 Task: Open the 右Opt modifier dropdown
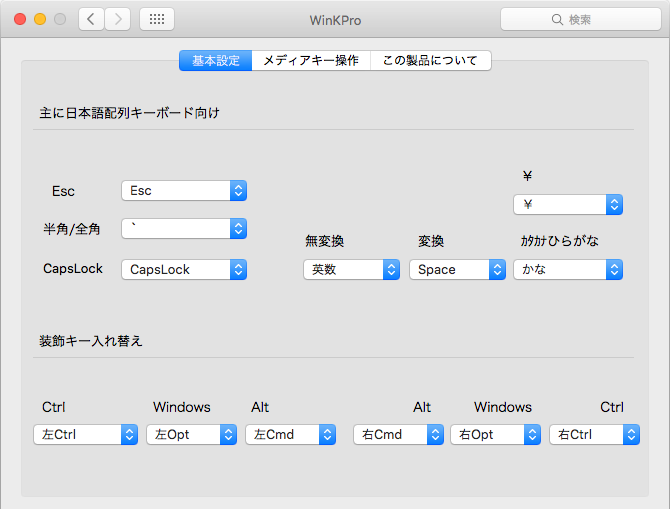point(496,435)
